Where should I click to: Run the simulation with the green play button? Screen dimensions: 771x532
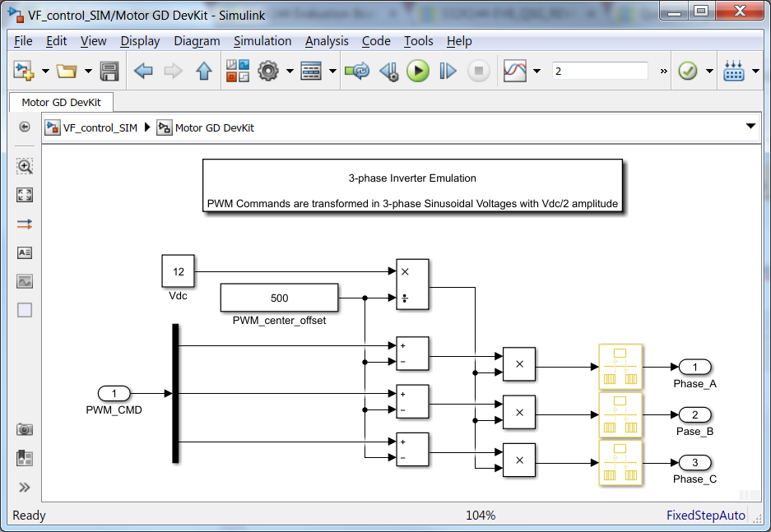click(418, 71)
